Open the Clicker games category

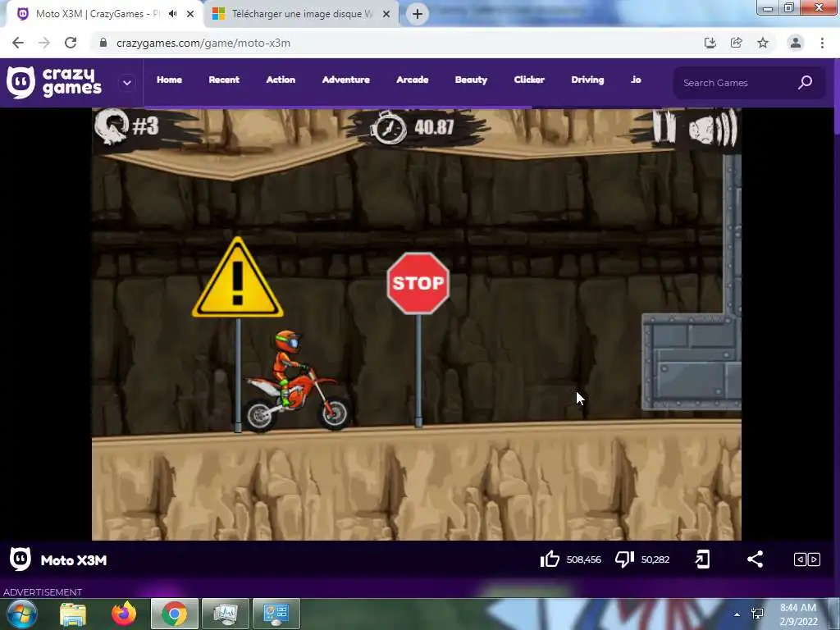[529, 80]
